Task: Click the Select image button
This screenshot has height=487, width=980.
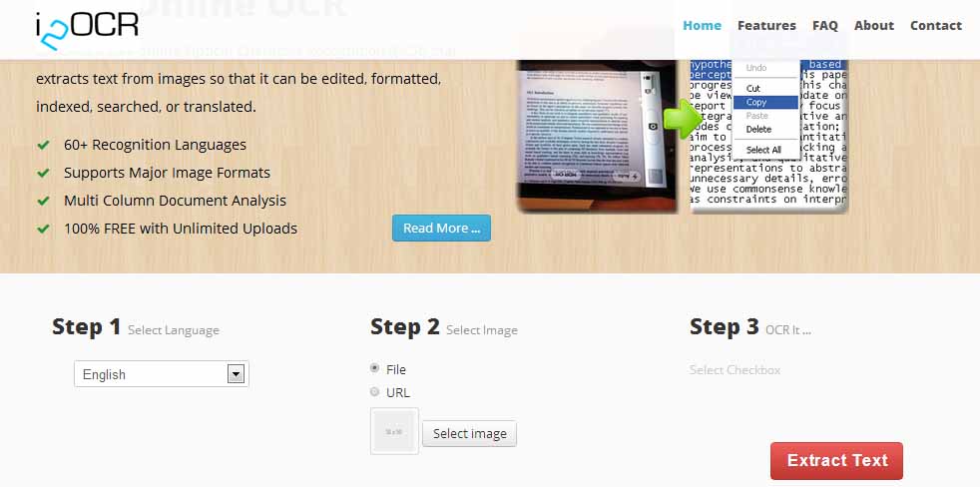Action: 469,434
